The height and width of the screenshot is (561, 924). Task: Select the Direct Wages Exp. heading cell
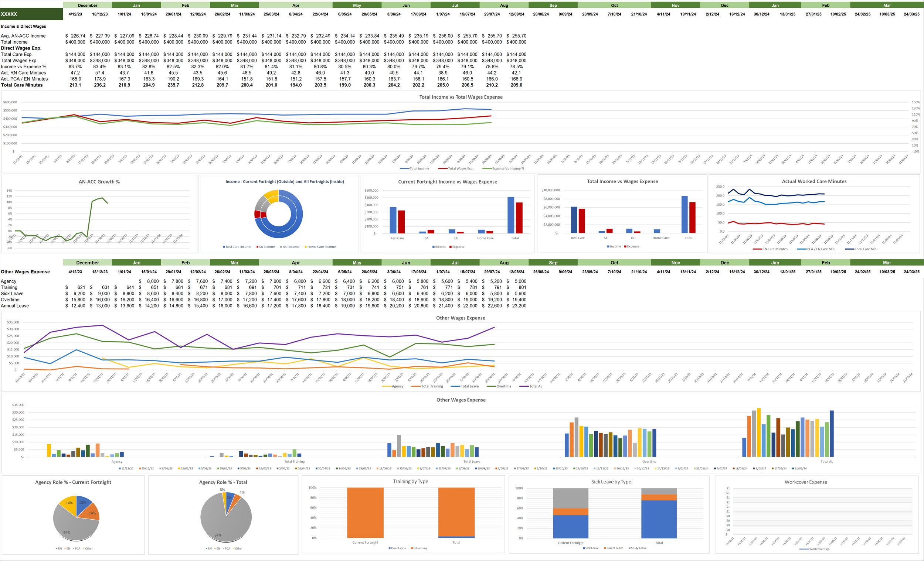21,48
